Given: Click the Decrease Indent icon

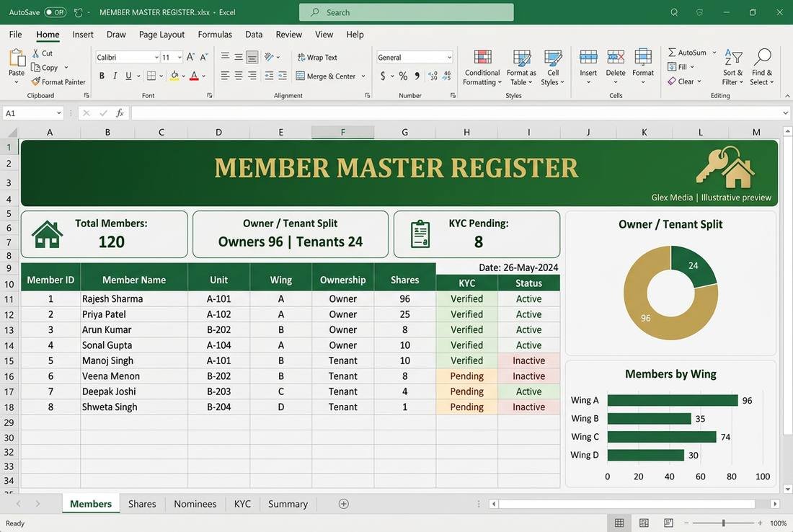Looking at the screenshot, I should 269,76.
